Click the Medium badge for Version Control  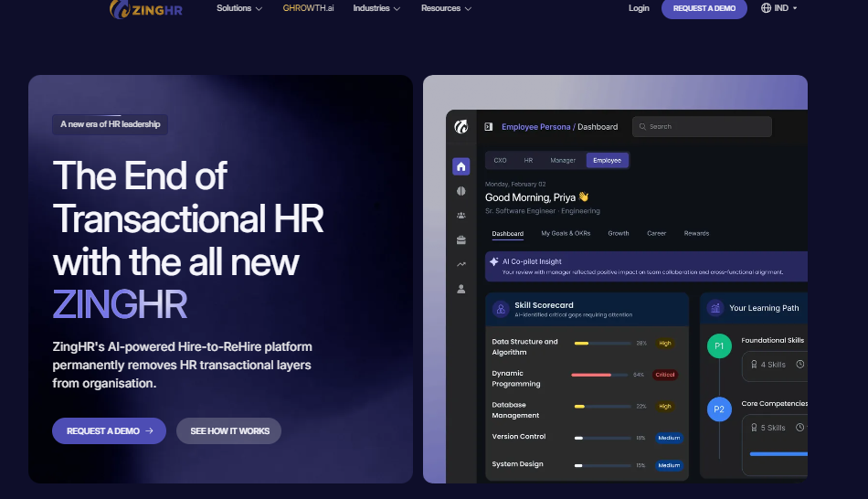669,438
